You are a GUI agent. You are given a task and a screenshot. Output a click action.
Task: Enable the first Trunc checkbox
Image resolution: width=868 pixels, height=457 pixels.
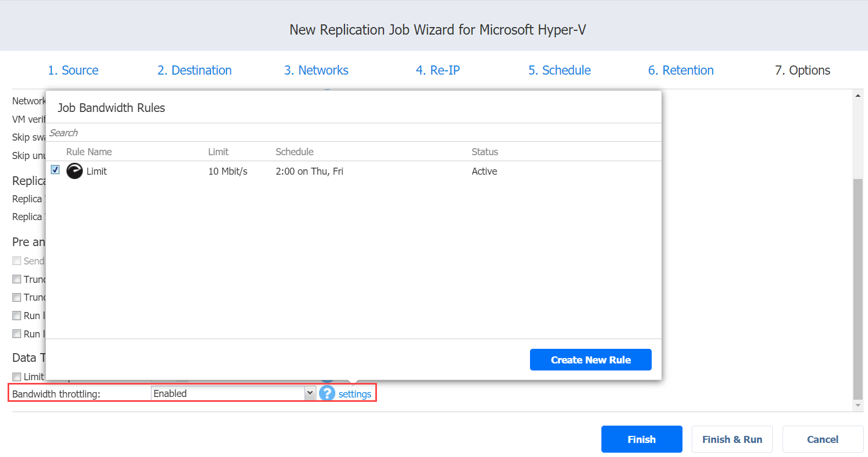point(17,279)
